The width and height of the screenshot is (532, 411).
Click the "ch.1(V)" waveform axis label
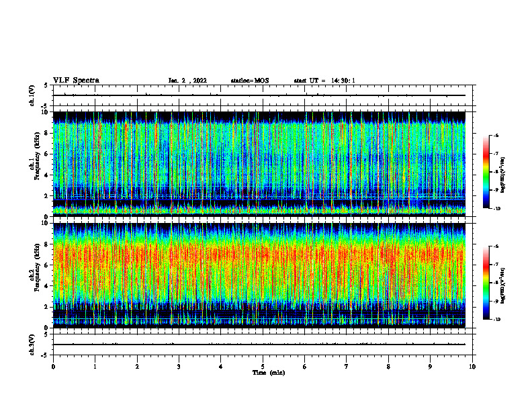pyautogui.click(x=32, y=95)
